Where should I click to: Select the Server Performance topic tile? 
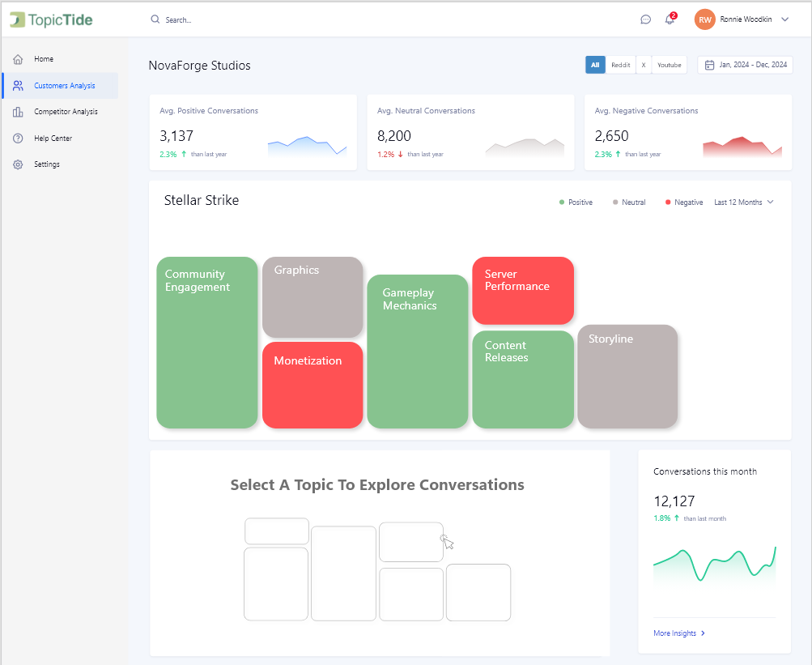(522, 290)
